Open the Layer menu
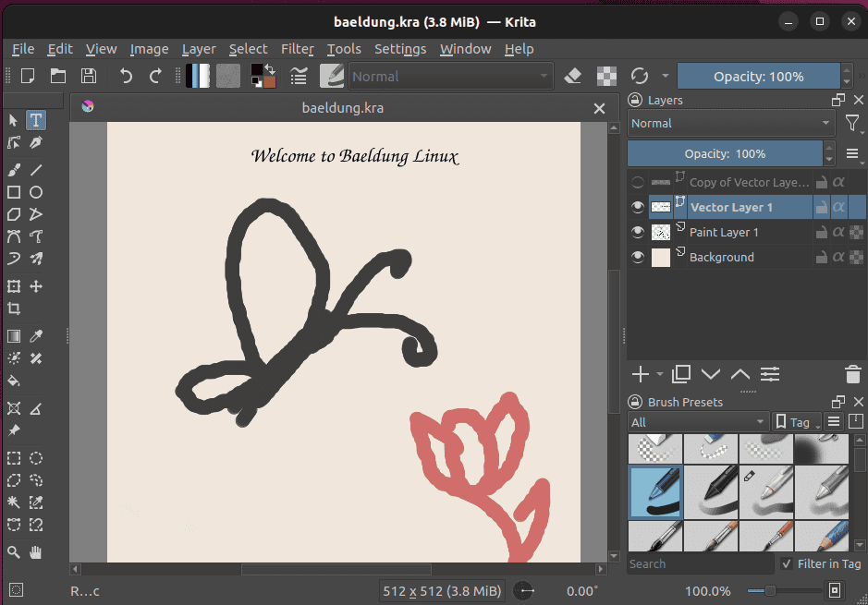 [x=199, y=49]
